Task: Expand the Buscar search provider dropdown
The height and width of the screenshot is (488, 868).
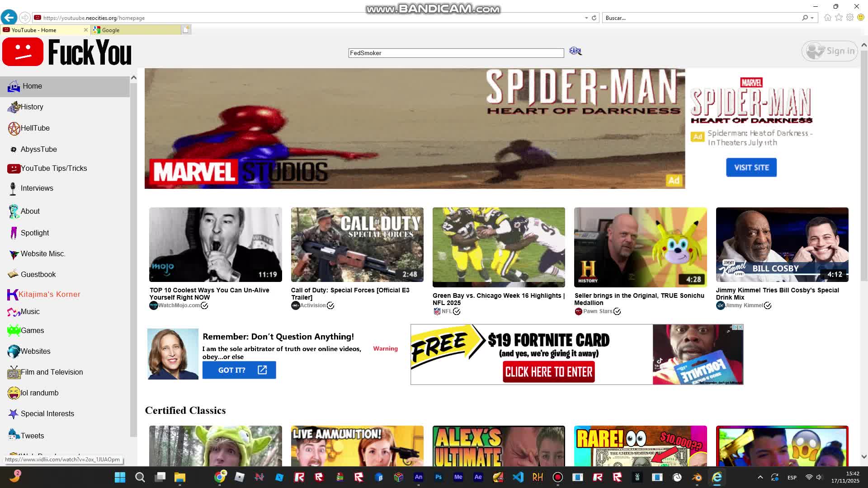Action: (x=812, y=18)
